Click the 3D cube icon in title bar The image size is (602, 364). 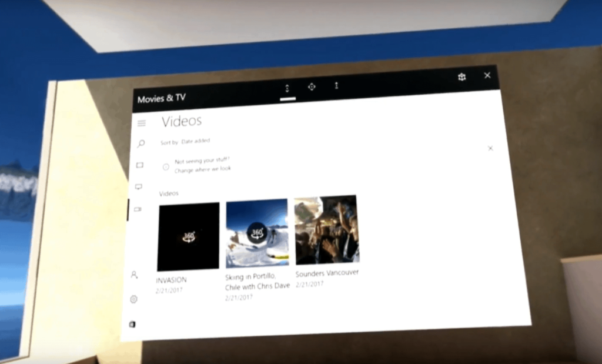coord(462,77)
